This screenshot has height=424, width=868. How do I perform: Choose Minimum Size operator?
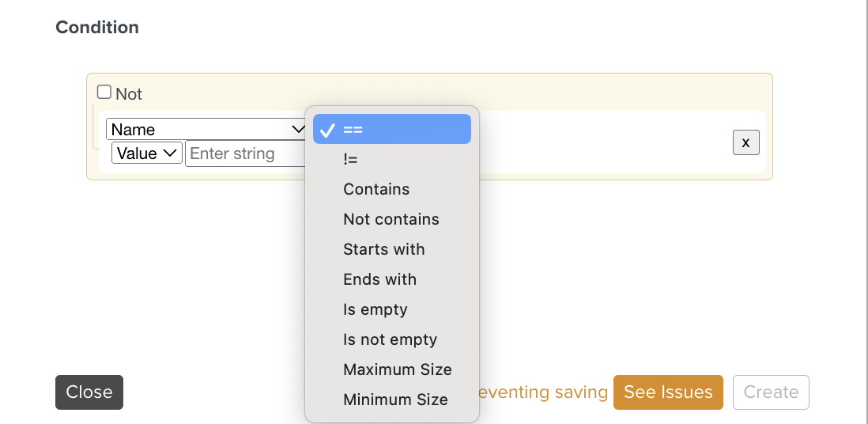[x=395, y=399]
